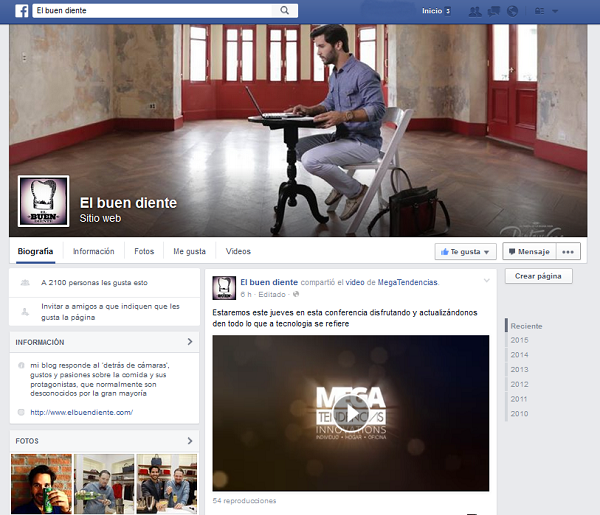This screenshot has width=600, height=515.
Task: Open the Videos tab
Action: 238,251
